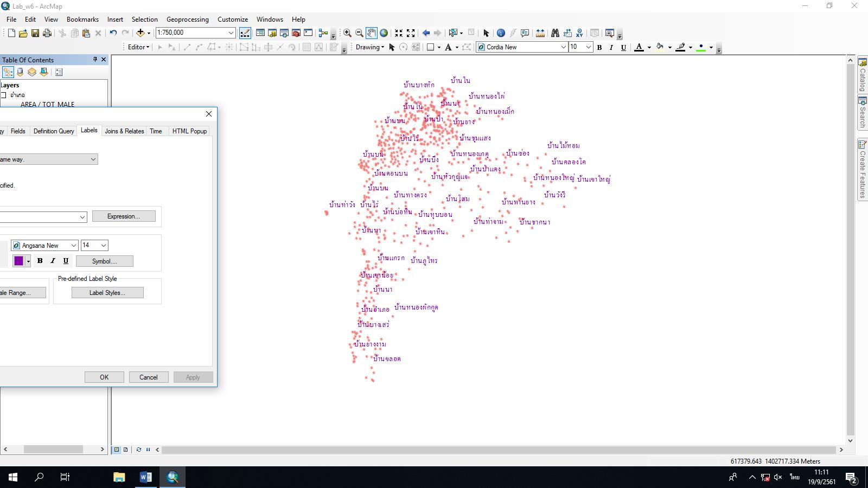868x488 pixels.
Task: Select the Identify tool
Action: (500, 33)
